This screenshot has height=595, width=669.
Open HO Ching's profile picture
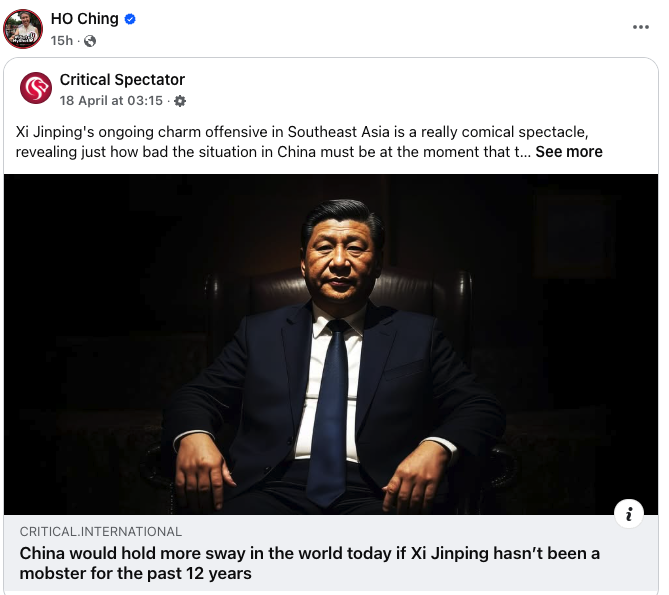pos(23,29)
